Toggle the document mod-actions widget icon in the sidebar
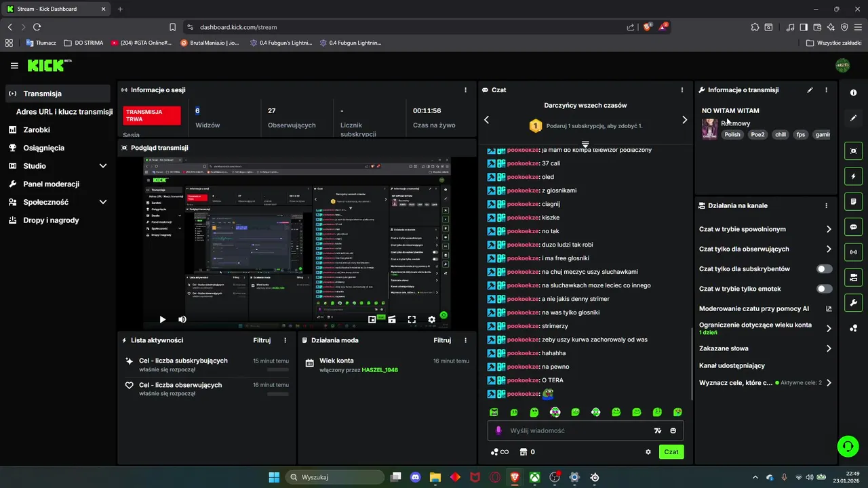The width and height of the screenshot is (868, 488). 853,201
